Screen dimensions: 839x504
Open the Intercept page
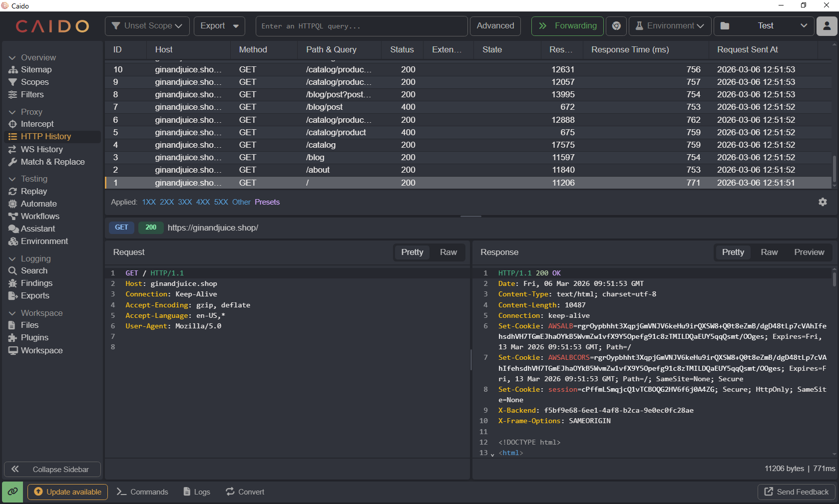click(37, 124)
